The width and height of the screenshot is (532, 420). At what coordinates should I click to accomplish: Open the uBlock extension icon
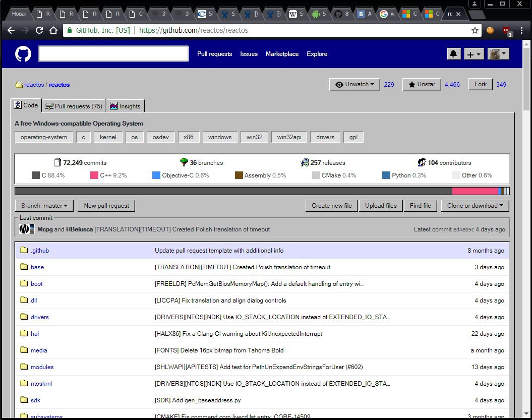pyautogui.click(x=507, y=31)
